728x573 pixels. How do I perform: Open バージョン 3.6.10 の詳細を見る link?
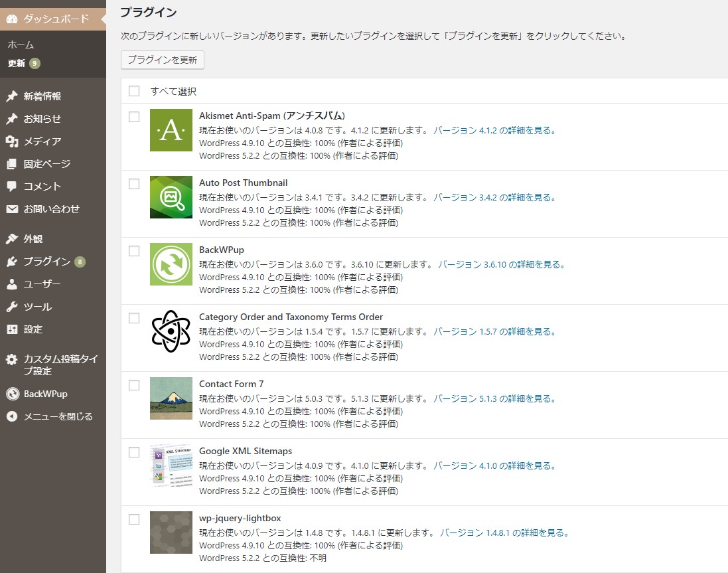click(502, 265)
